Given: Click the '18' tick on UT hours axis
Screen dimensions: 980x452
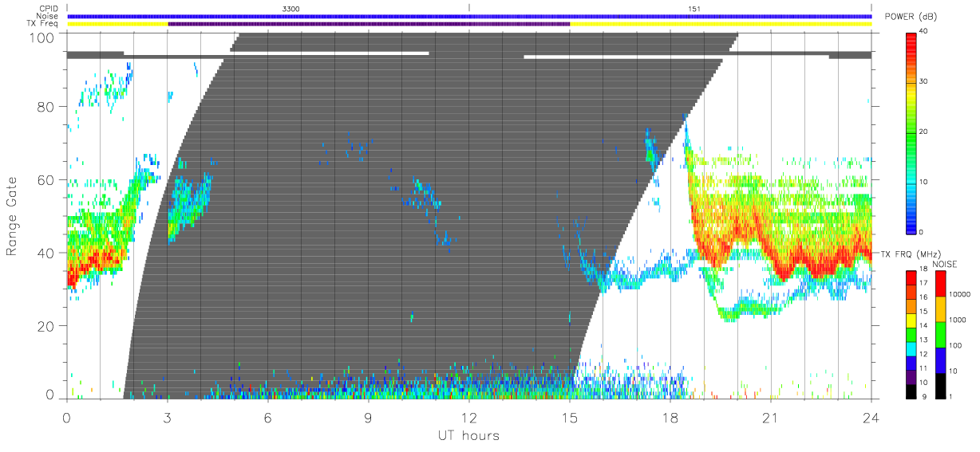Looking at the screenshot, I should click(x=670, y=417).
